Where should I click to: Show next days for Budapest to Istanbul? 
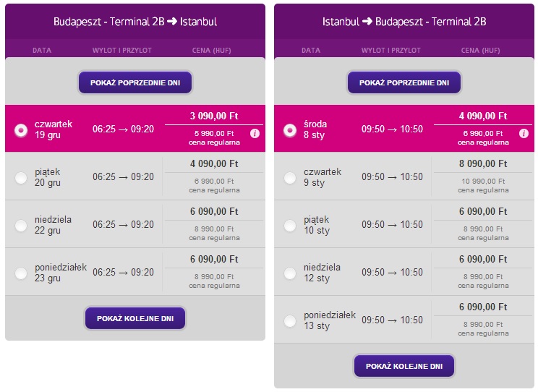pyautogui.click(x=135, y=318)
